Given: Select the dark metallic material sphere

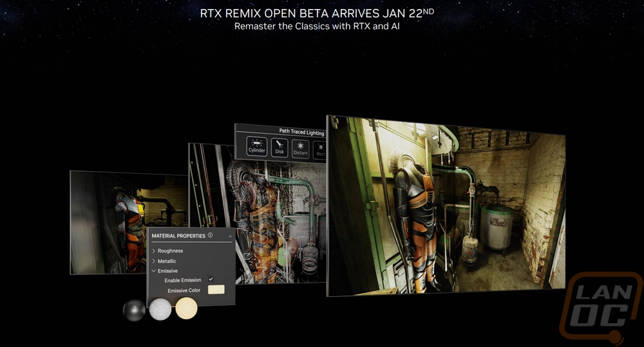Looking at the screenshot, I should point(135,310).
